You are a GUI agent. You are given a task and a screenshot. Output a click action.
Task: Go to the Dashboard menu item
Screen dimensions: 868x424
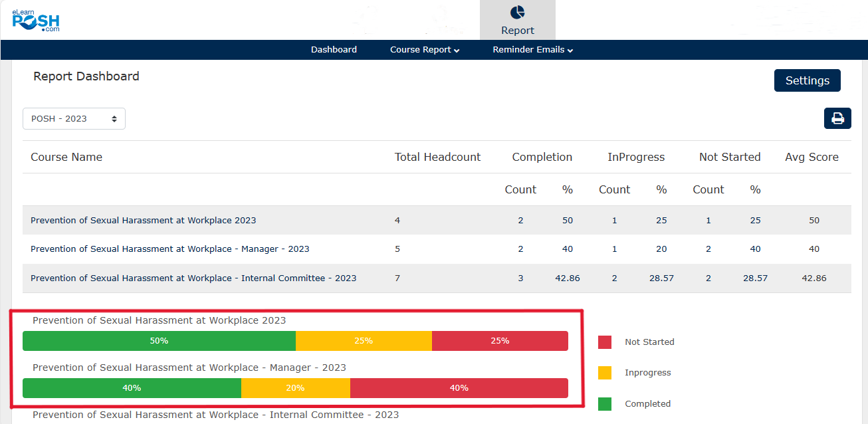tap(334, 50)
